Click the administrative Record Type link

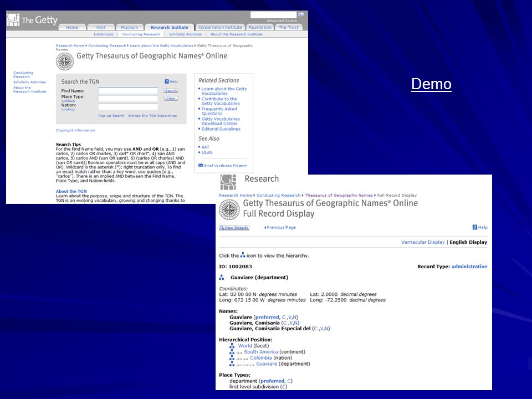[x=469, y=267]
